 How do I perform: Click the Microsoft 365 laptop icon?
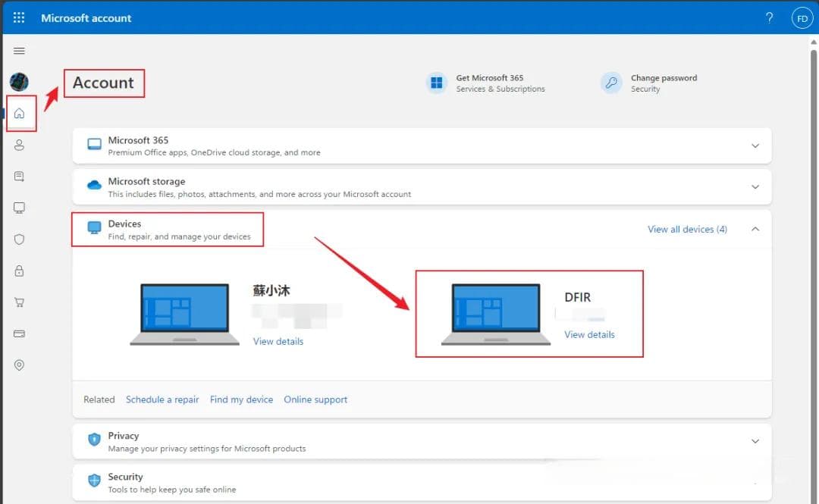(x=95, y=145)
